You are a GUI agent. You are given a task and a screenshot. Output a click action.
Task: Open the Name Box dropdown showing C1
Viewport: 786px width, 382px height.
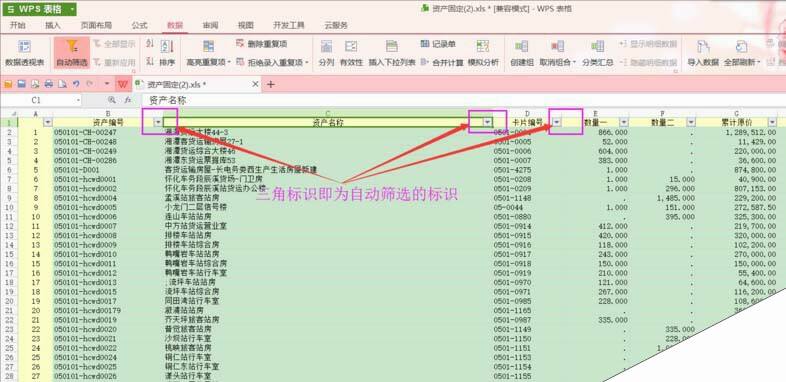[x=78, y=100]
